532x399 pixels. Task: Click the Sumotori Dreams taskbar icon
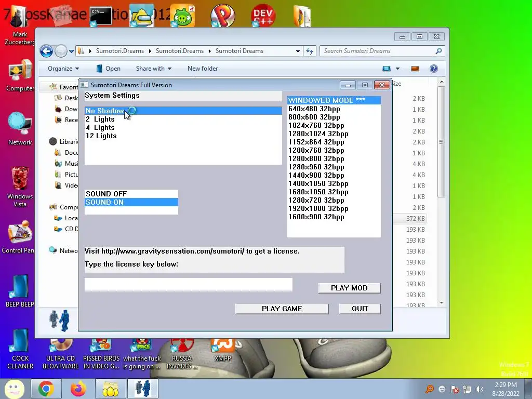[x=142, y=389]
